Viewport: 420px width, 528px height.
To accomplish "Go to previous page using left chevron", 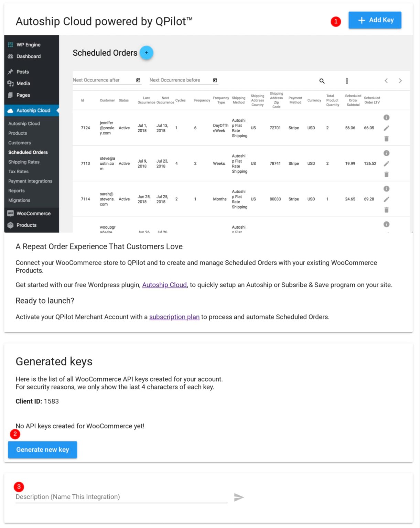I will (x=386, y=81).
